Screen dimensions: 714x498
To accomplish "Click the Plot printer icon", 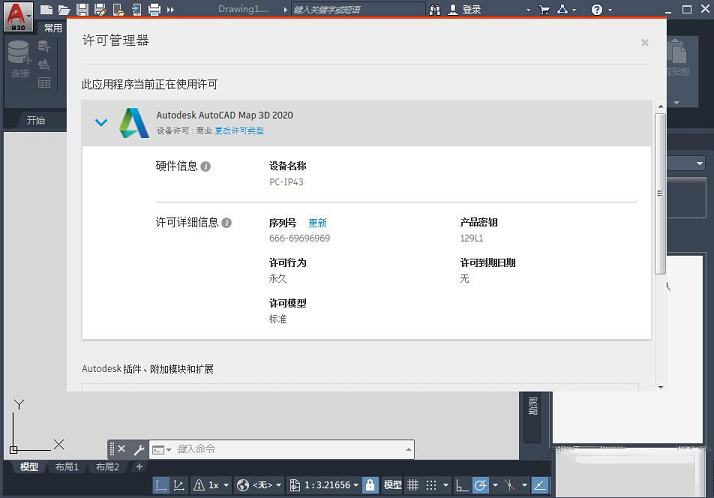I will pyautogui.click(x=154, y=9).
